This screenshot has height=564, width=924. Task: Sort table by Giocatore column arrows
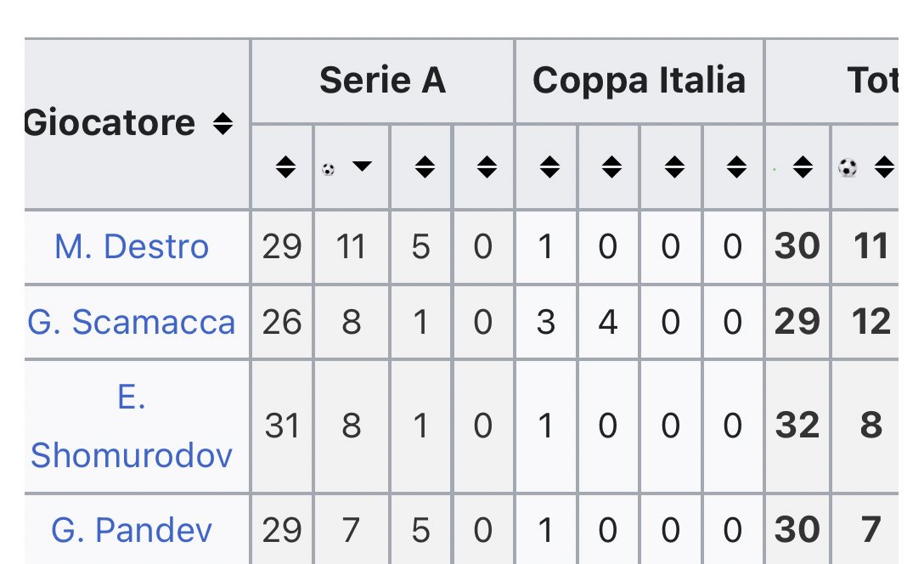pyautogui.click(x=223, y=124)
